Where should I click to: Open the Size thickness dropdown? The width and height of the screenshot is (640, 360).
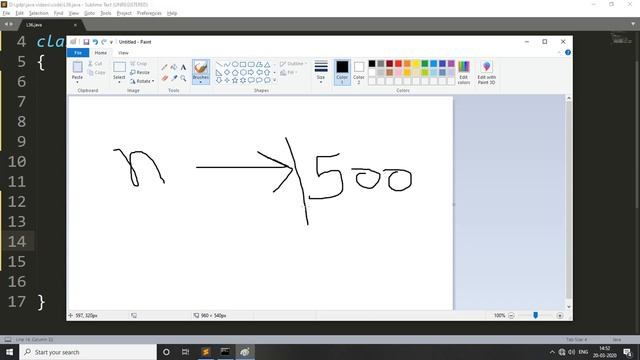321,73
